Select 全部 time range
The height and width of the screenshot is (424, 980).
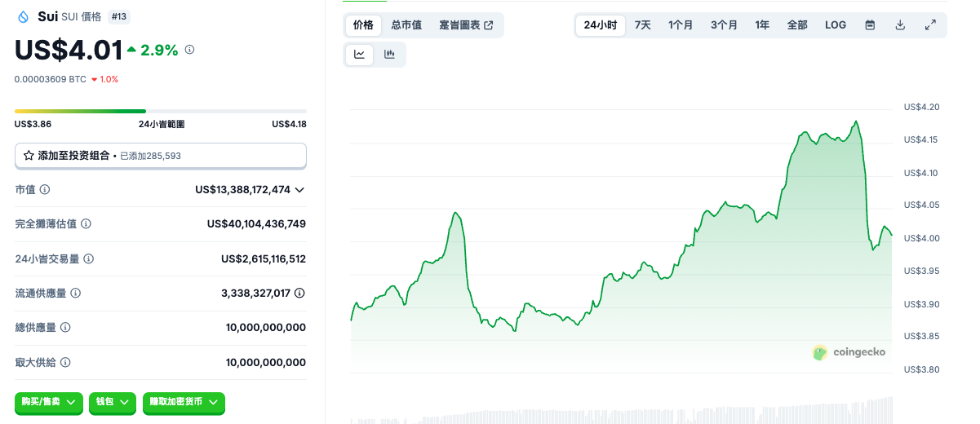pyautogui.click(x=797, y=25)
